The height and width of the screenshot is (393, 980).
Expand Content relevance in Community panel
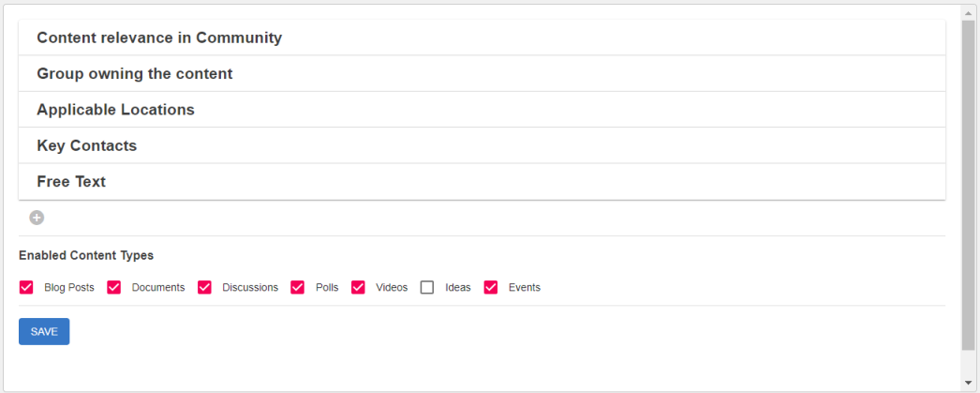tap(482, 38)
